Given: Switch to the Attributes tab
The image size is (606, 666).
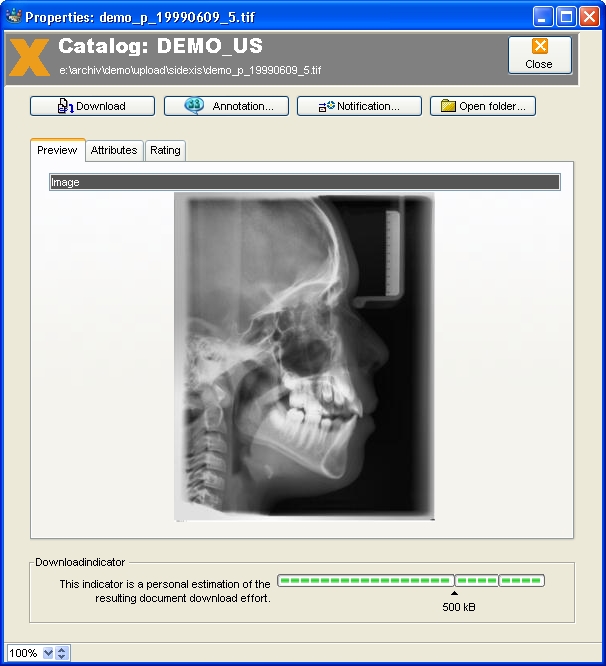Looking at the screenshot, I should click(114, 150).
